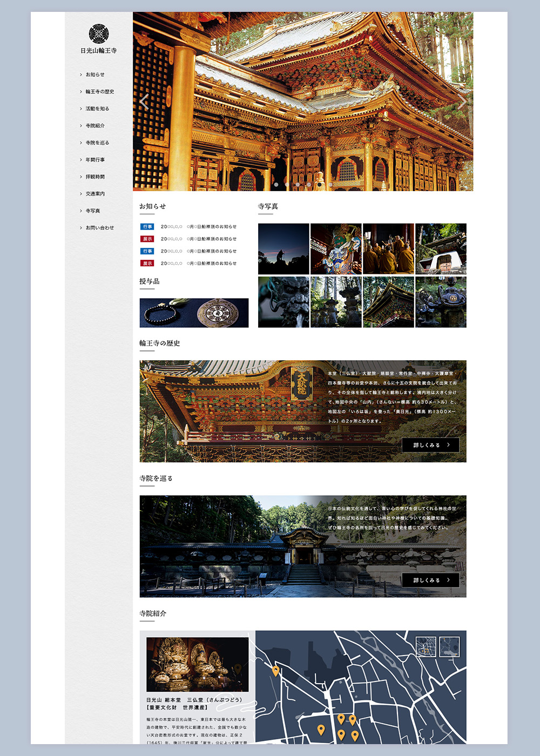
Task: Select the right map view thumbnail icon
Action: pyautogui.click(x=449, y=646)
